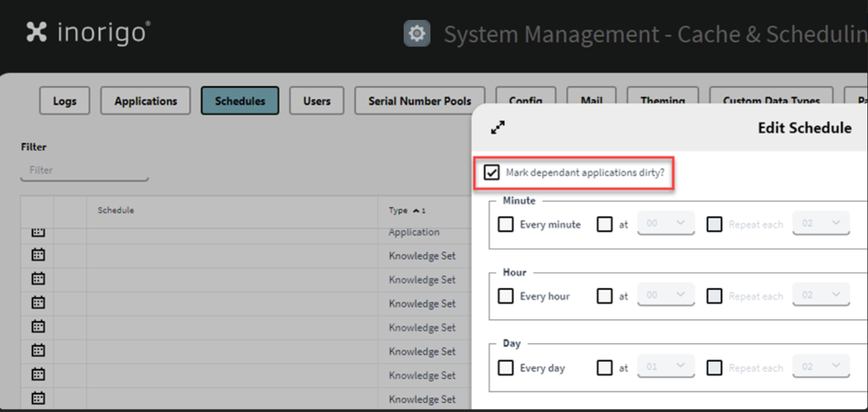Click calendar icon in third Knowledge Set row

pyautogui.click(x=38, y=303)
